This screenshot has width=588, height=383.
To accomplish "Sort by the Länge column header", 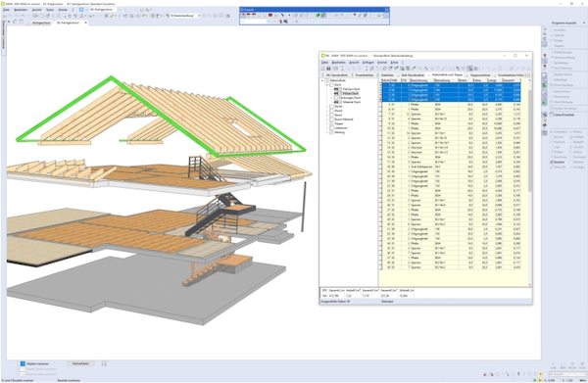I will coord(494,80).
